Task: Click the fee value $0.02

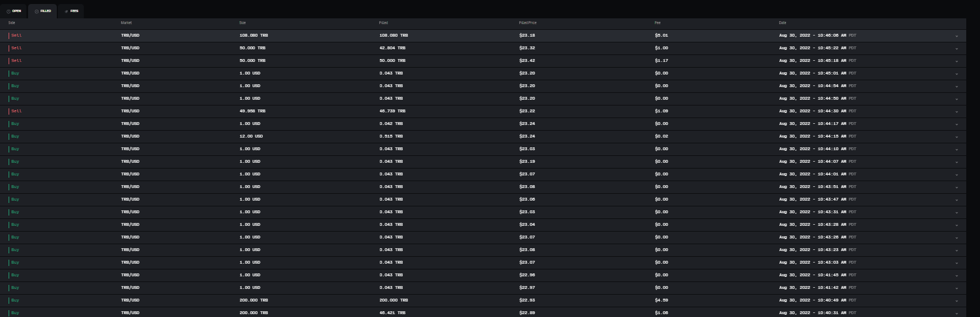Action: coord(662,136)
